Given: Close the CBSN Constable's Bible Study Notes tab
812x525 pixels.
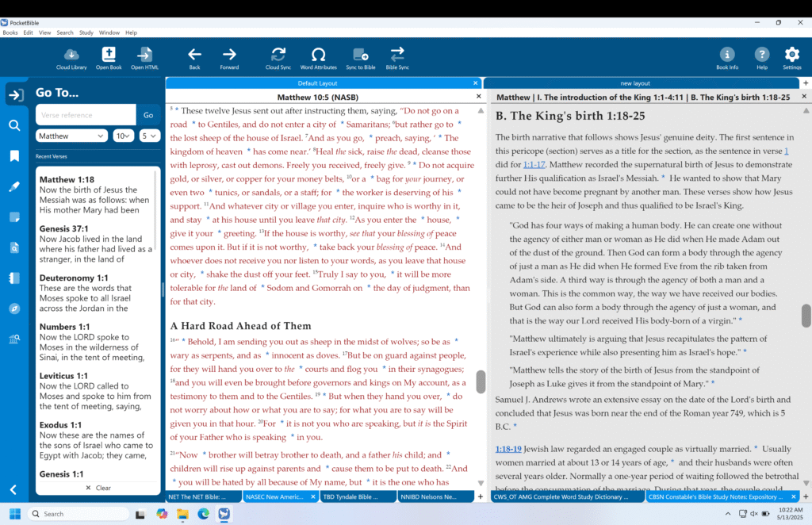Looking at the screenshot, I should 793,496.
